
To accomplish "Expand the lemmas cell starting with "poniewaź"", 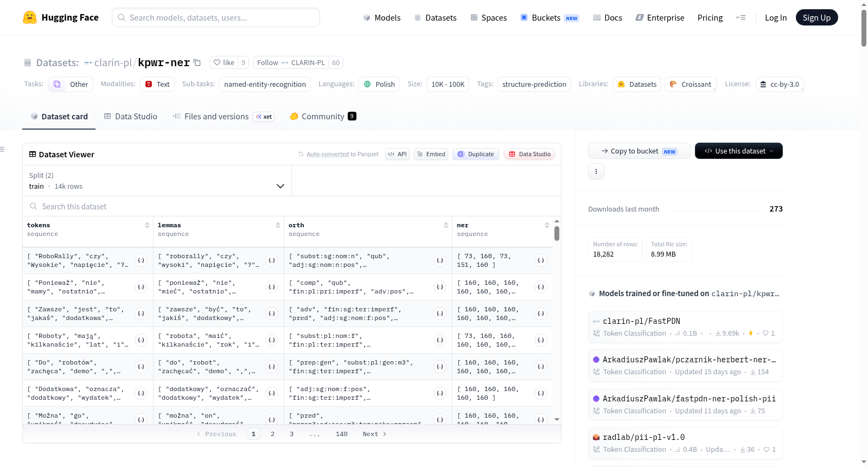I will [x=272, y=287].
